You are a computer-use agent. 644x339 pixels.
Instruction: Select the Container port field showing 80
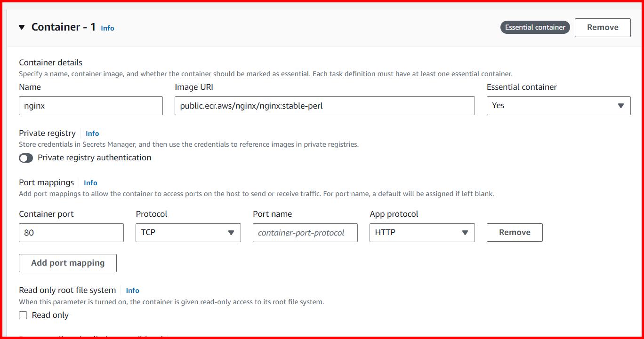coord(71,232)
